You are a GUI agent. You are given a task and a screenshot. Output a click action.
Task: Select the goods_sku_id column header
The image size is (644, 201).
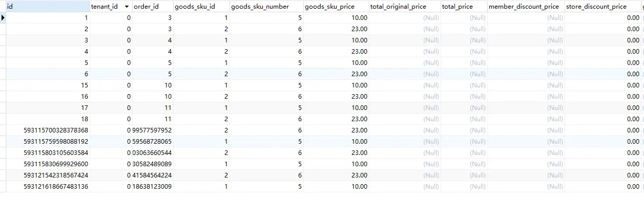tap(201, 7)
